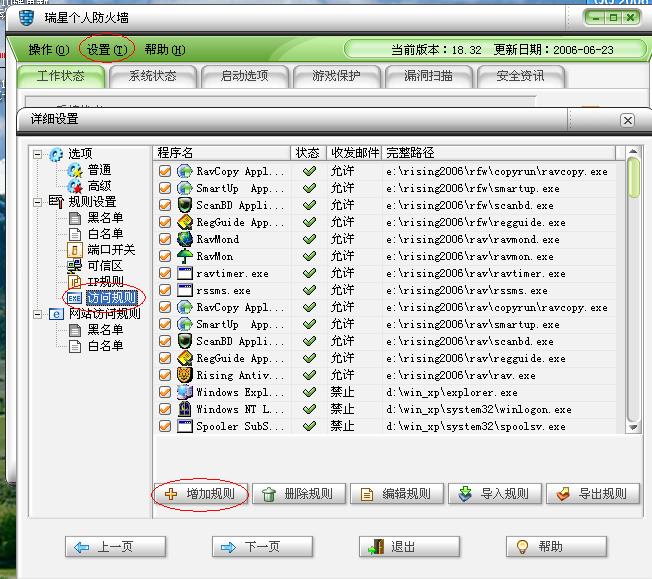Click the icon of e:\rising2006\rfw\regguide.exe row
This screenshot has height=579, width=652.
point(185,222)
